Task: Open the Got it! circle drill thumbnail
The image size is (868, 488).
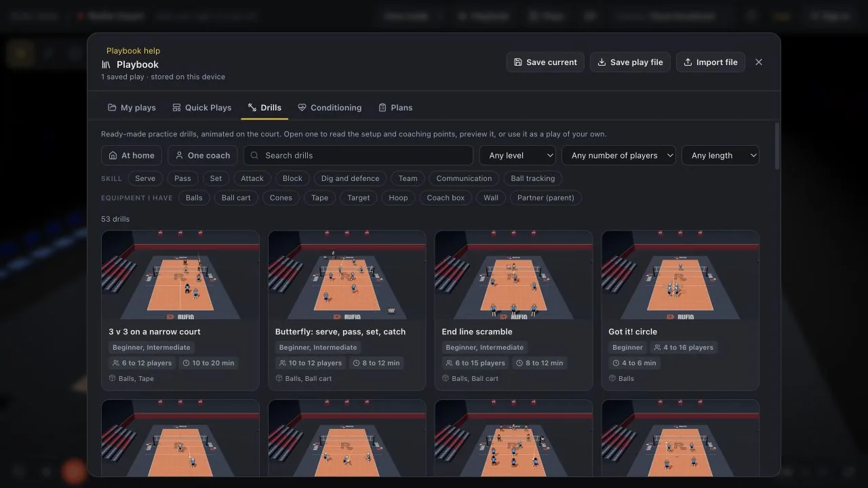Action: click(x=681, y=275)
